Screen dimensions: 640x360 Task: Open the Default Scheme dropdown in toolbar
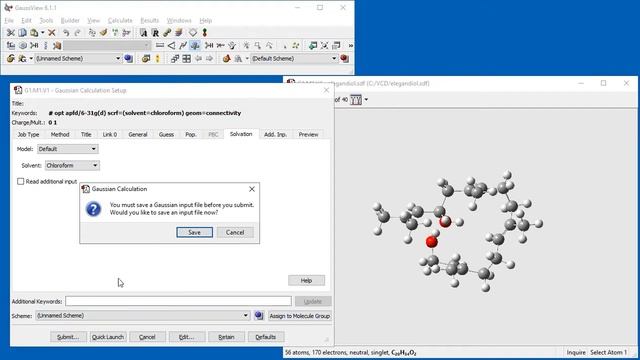coord(294,59)
